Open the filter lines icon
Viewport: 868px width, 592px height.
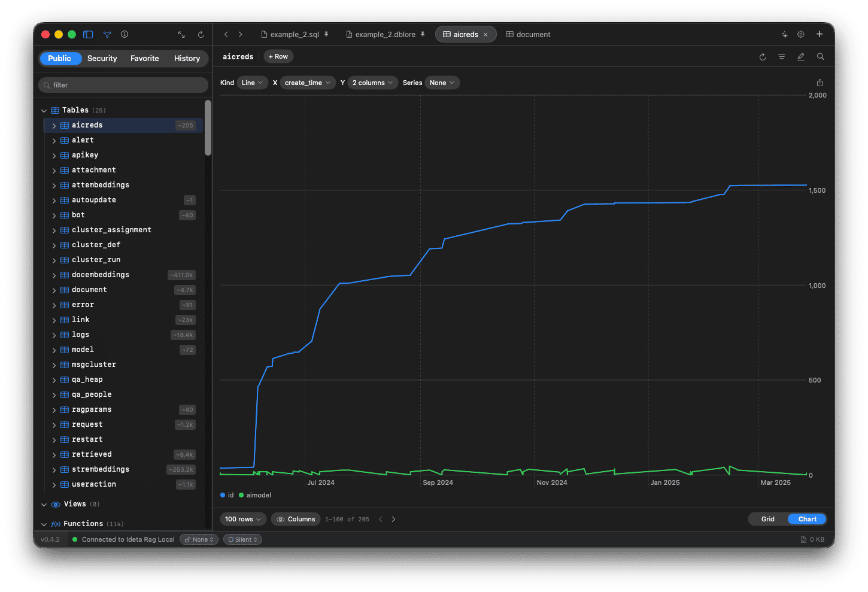[782, 57]
